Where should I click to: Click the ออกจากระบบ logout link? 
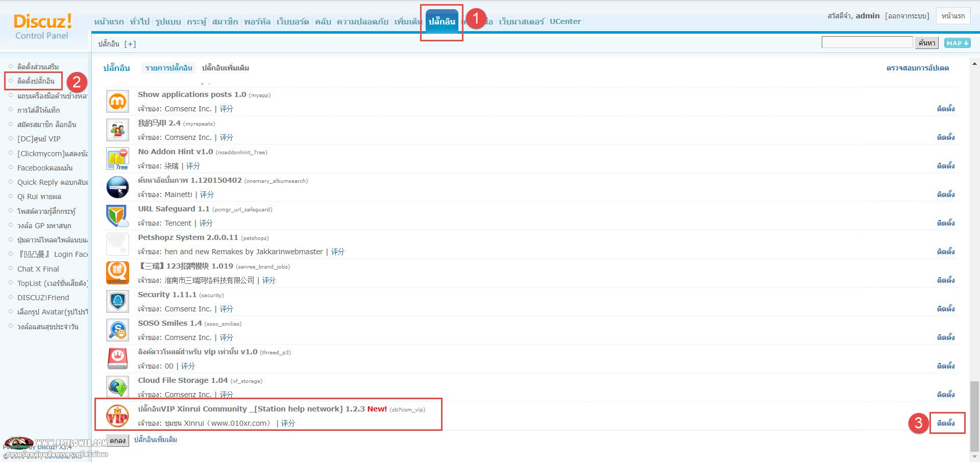point(907,16)
